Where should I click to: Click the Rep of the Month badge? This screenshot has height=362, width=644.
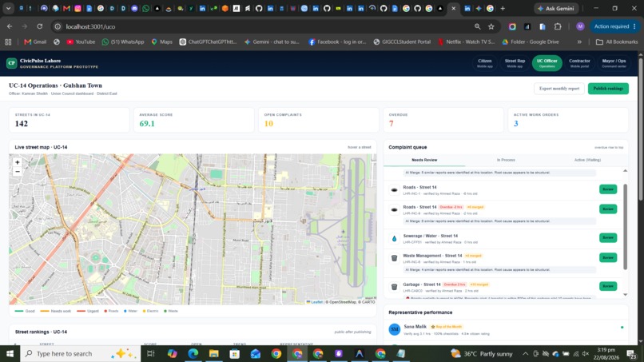coord(447,327)
